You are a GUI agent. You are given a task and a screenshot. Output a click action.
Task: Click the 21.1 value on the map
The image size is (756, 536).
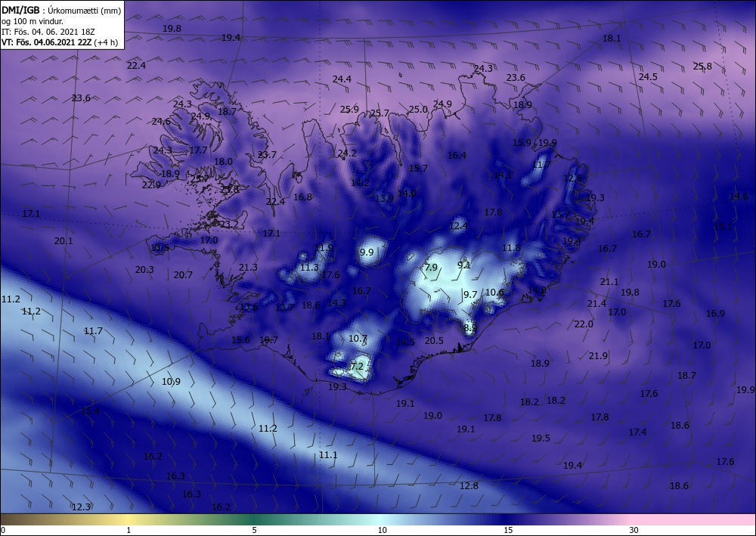(x=609, y=281)
